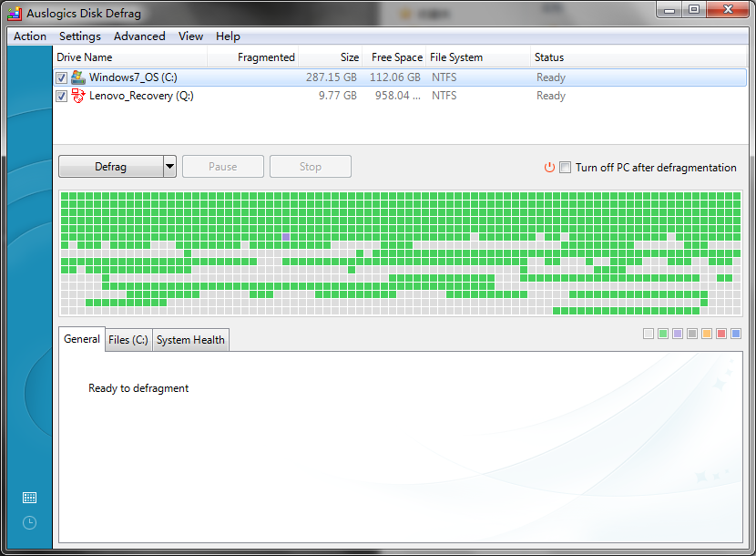Click the orange legend color swatch
756x556 pixels.
pyautogui.click(x=707, y=334)
